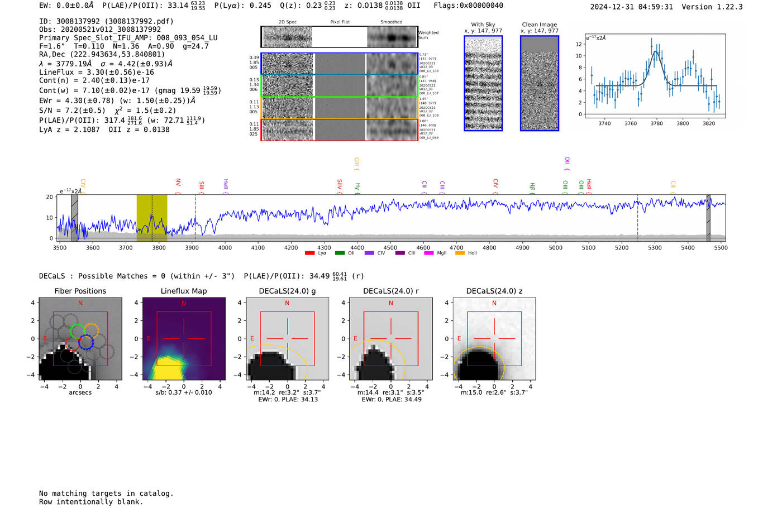Click the red NV line marker label
The height and width of the screenshot is (532, 782).
click(x=178, y=183)
